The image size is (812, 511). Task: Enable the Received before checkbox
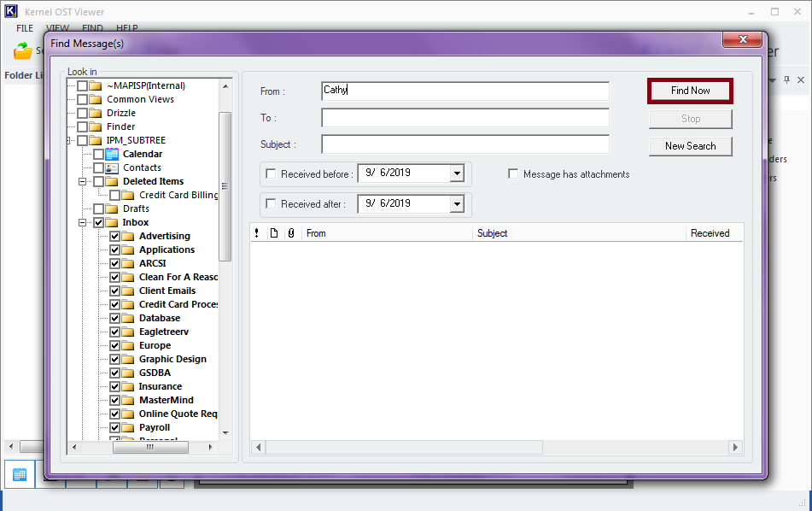click(271, 173)
